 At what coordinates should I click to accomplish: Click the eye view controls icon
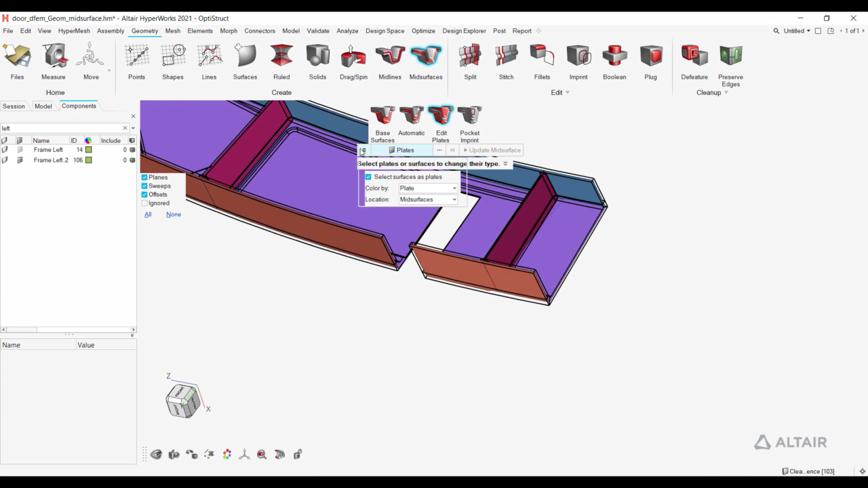pyautogui.click(x=157, y=454)
